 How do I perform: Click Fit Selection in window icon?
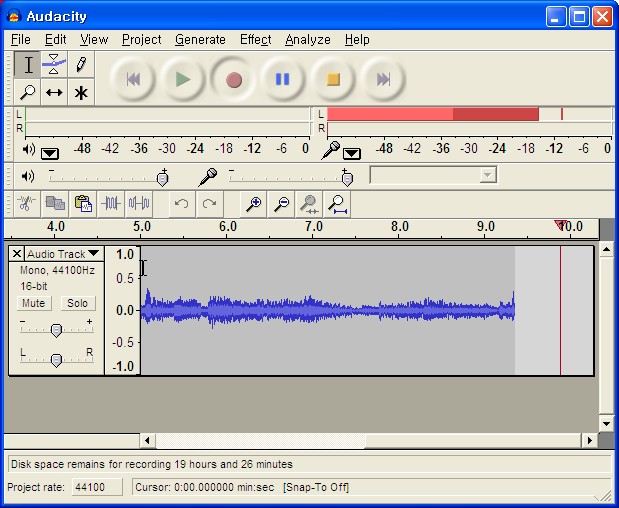tap(309, 204)
